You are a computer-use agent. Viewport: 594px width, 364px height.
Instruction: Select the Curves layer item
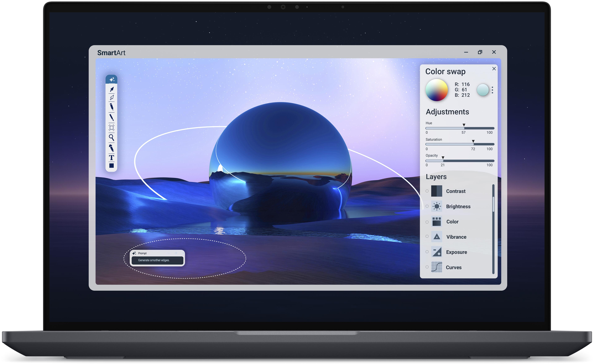point(453,267)
